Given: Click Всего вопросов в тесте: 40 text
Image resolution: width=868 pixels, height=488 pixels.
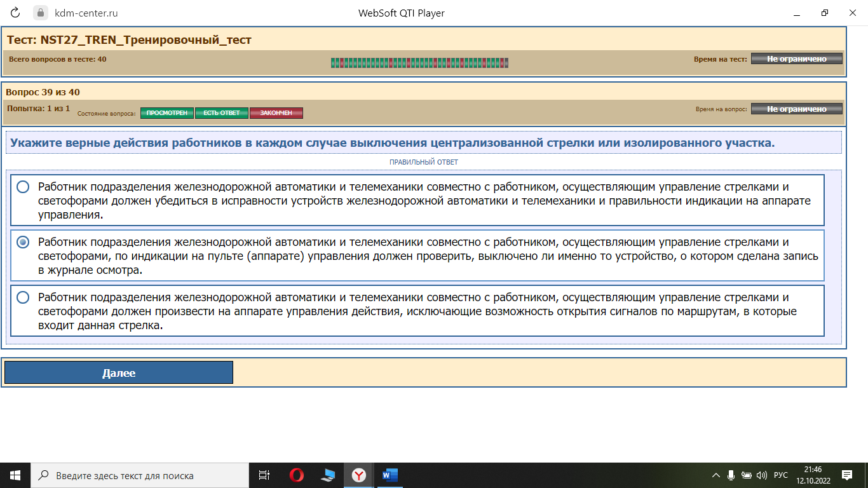Looking at the screenshot, I should [58, 58].
